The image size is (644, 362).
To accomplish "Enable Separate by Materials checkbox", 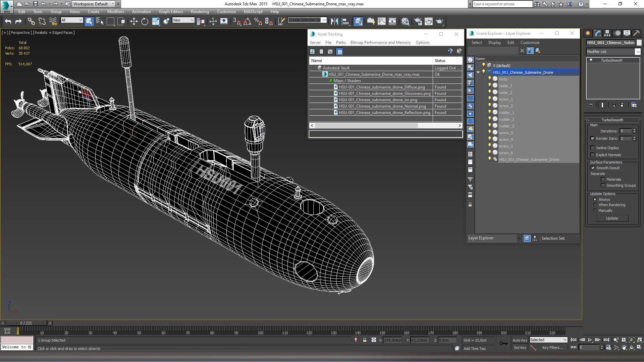I will coord(603,179).
